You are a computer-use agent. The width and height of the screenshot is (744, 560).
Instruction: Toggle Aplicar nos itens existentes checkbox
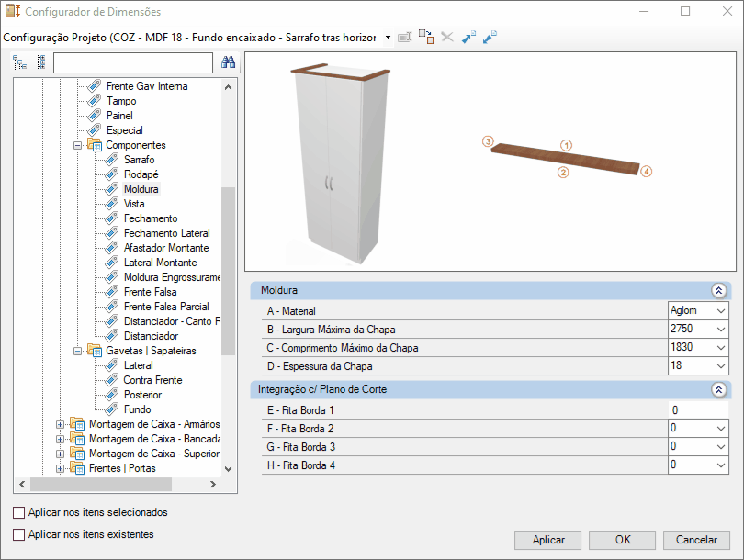19,534
